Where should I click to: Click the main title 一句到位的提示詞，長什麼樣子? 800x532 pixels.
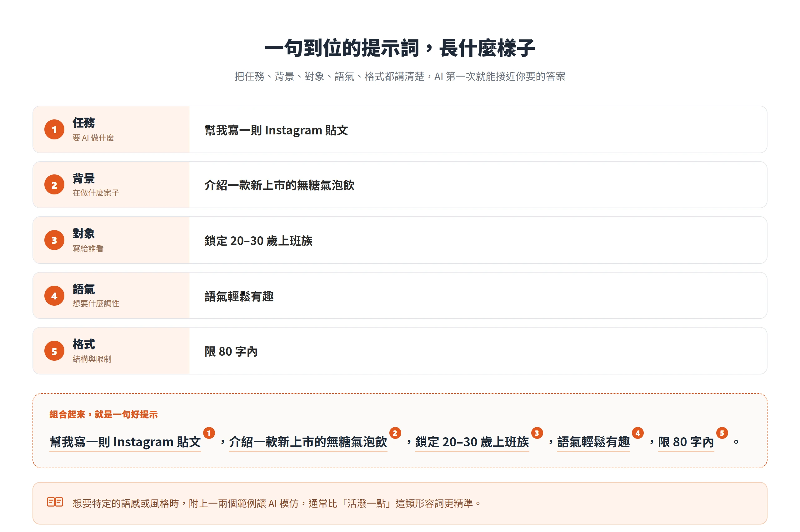(400, 48)
